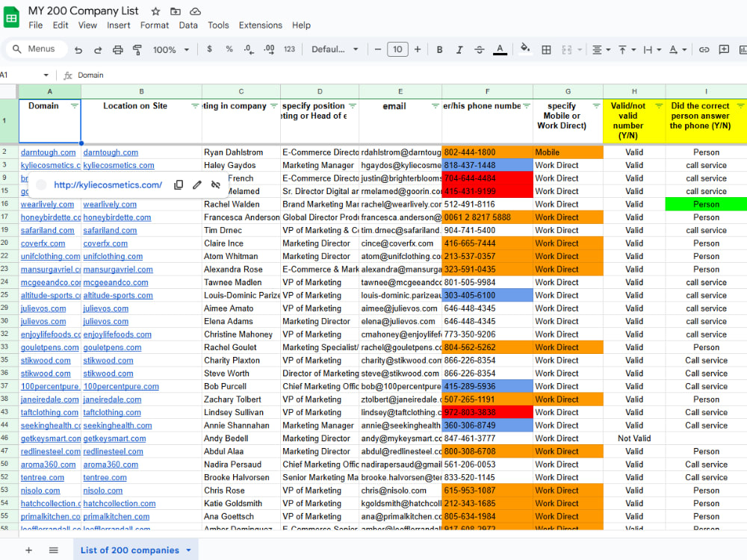Expand the Default font dropdown
The width and height of the screenshot is (747, 560).
335,49
